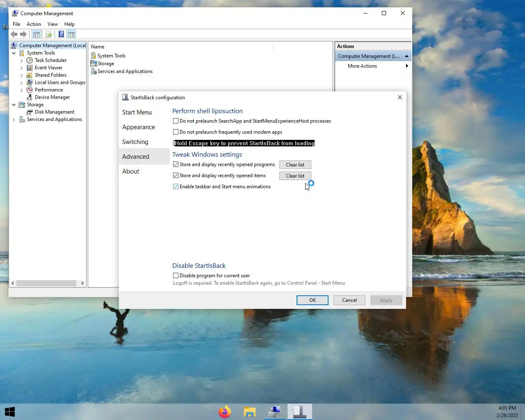Open the Help menu

coord(69,24)
